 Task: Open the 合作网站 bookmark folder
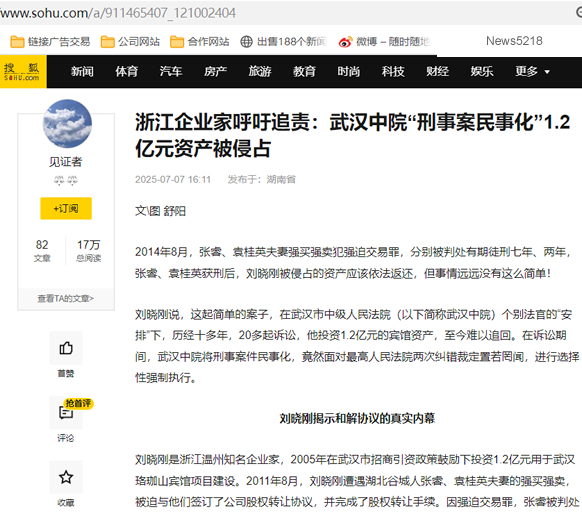click(x=200, y=42)
